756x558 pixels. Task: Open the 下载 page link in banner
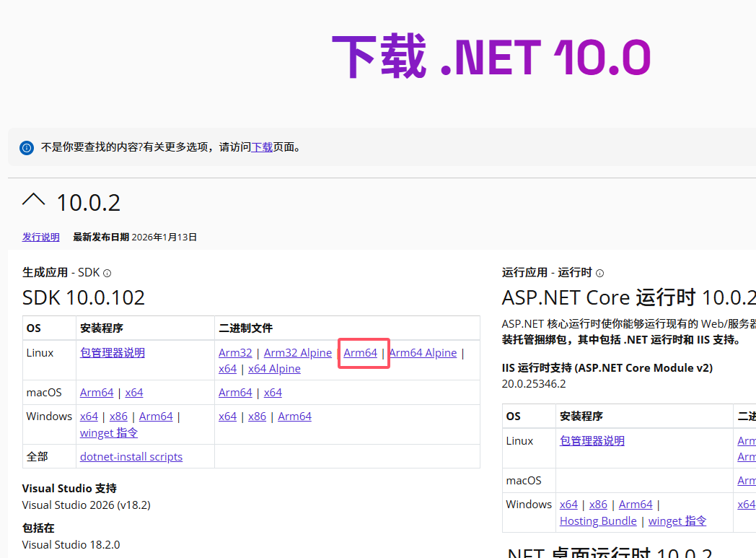point(261,147)
